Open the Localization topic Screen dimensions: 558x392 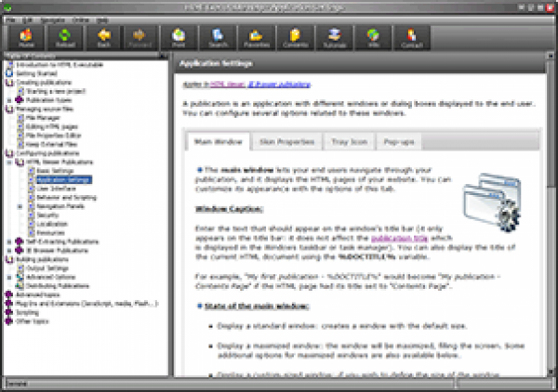pos(52,224)
